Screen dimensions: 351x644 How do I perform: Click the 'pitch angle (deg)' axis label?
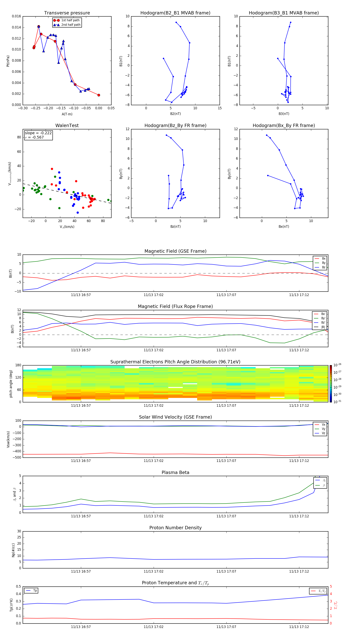click(x=11, y=384)
